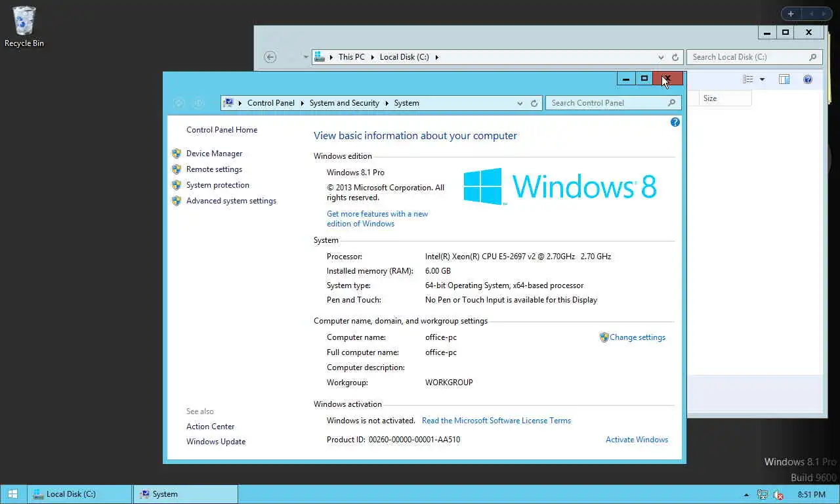Switch to Local Disk (C:) taskbar item

[79, 494]
